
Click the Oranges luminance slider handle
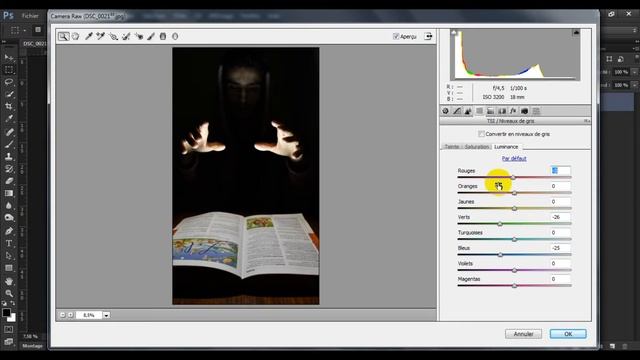514,193
